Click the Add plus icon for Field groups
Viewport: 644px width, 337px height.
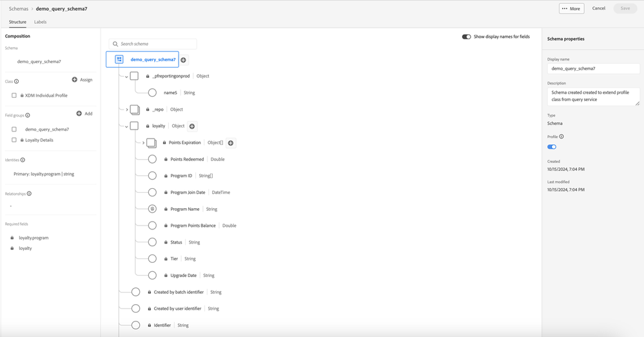click(79, 113)
